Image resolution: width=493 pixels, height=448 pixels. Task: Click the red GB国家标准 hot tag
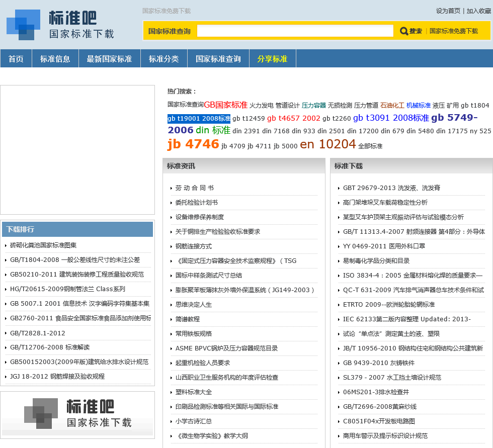[225, 105]
